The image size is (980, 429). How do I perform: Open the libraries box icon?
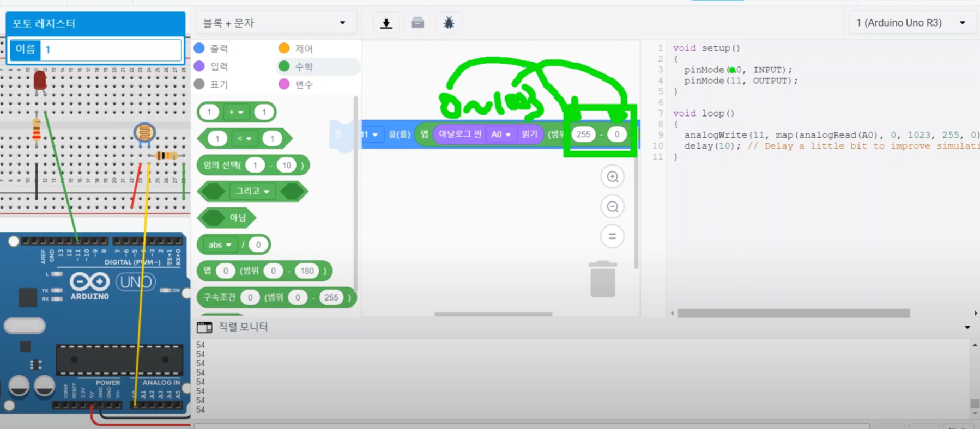tap(418, 23)
